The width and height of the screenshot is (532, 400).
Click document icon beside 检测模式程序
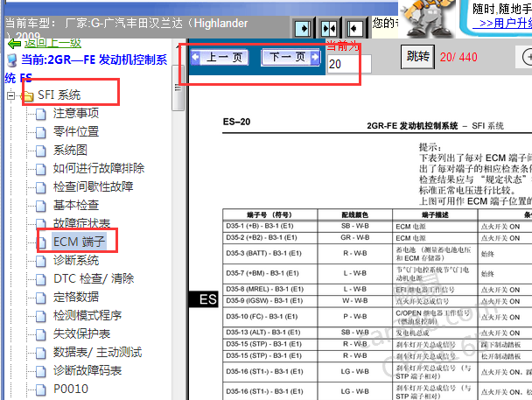click(x=41, y=317)
